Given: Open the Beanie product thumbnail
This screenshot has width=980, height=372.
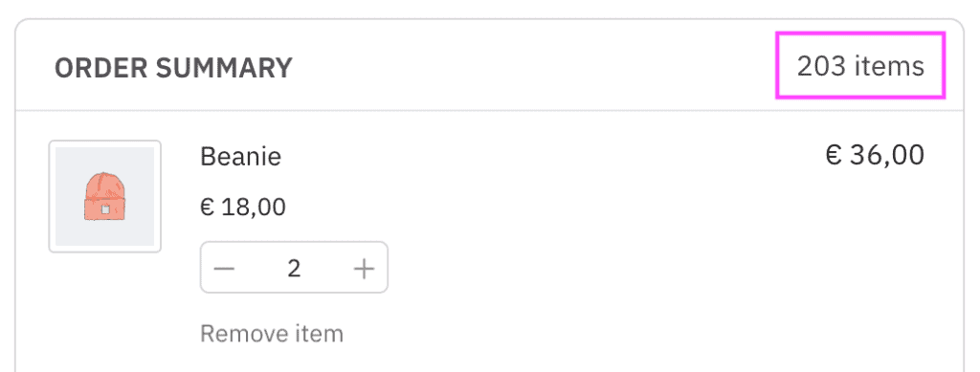Looking at the screenshot, I should [x=105, y=197].
